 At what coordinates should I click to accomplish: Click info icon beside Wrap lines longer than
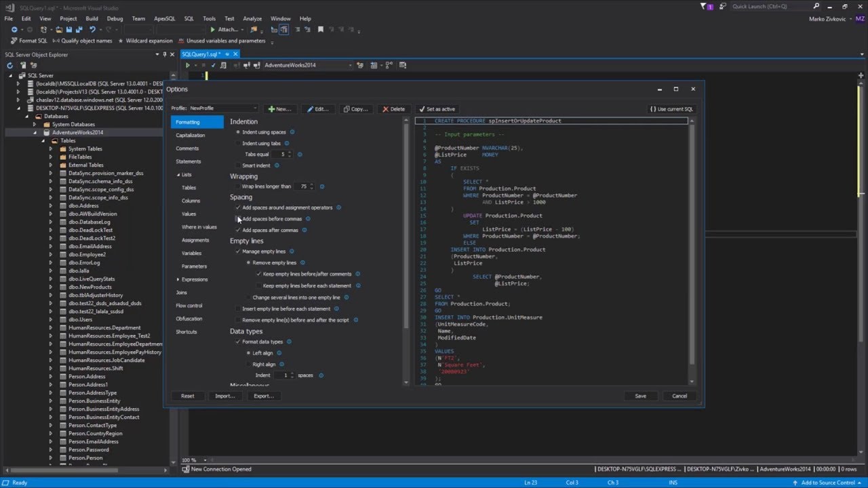(x=321, y=186)
